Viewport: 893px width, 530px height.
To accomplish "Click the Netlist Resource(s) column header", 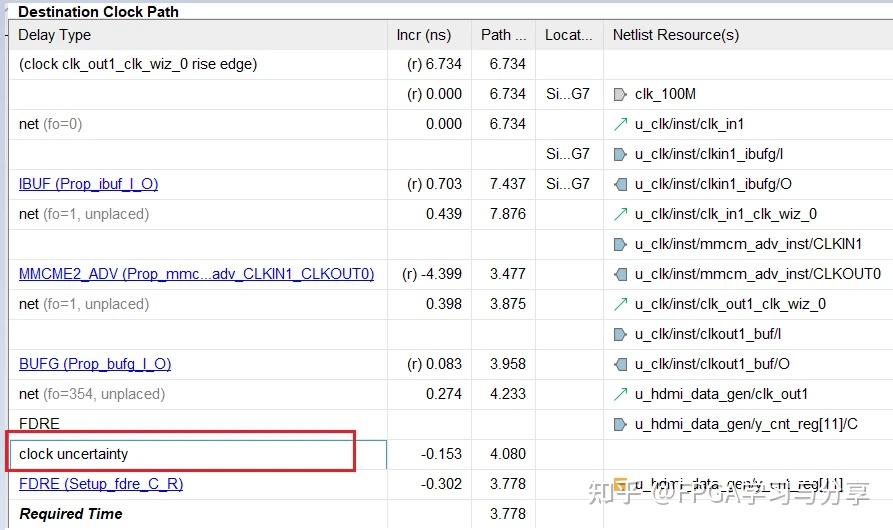I will point(748,35).
